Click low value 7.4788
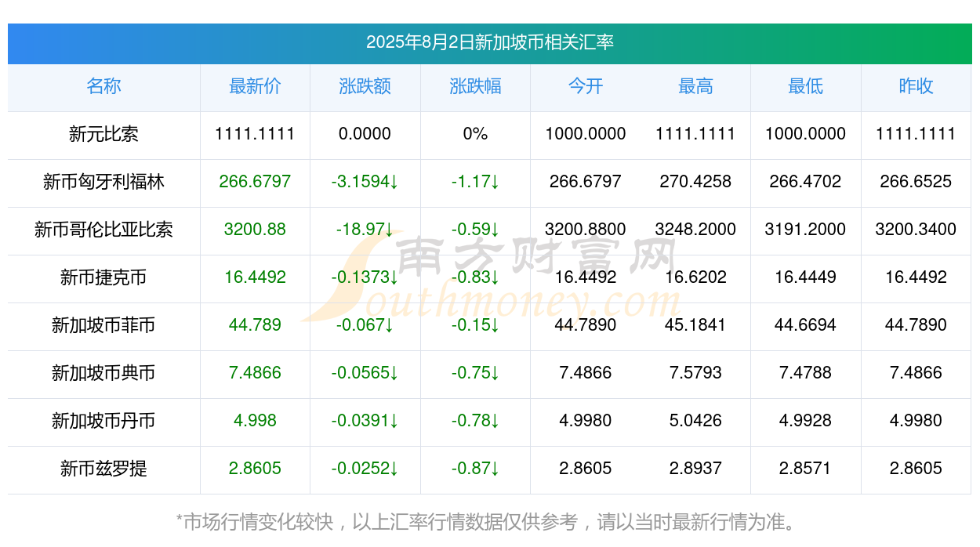This screenshot has width=980, height=547. point(806,373)
